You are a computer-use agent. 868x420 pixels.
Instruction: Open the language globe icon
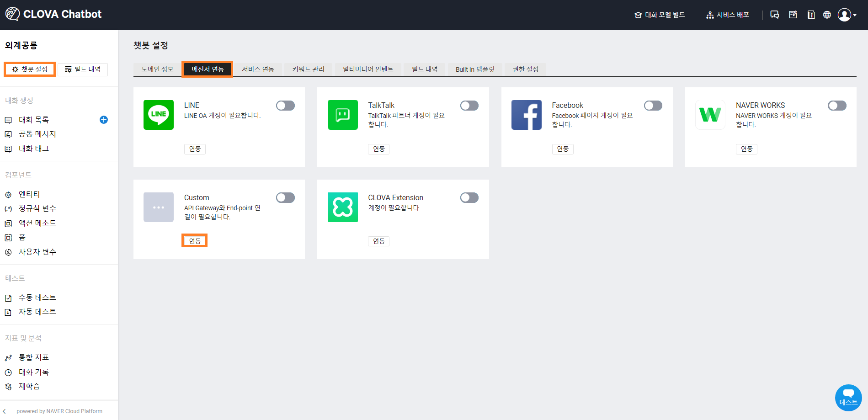point(827,15)
